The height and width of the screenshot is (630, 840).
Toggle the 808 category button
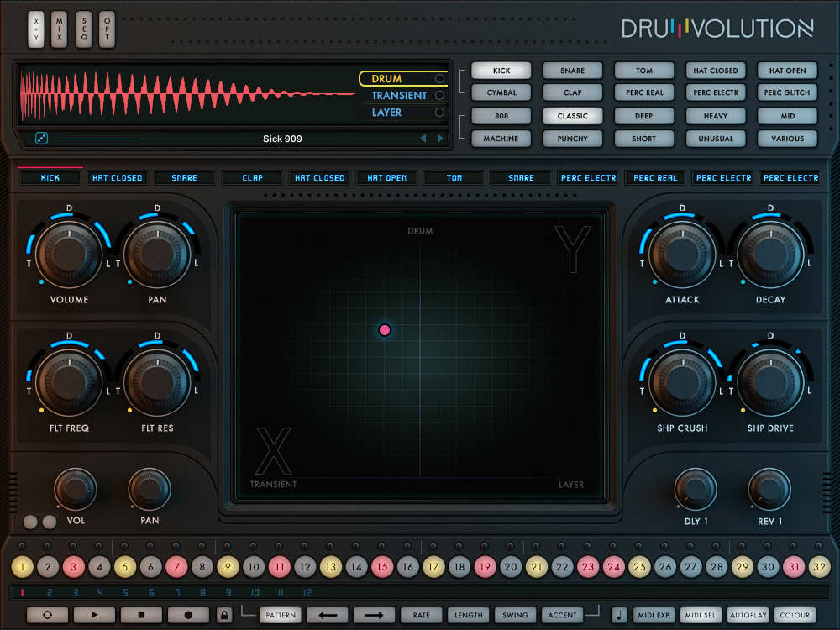point(501,115)
